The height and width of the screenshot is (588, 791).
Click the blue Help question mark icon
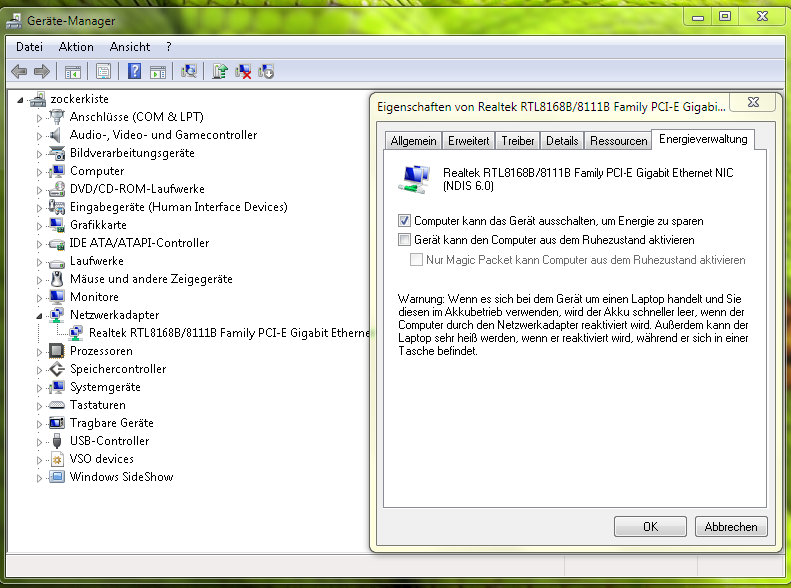[x=134, y=71]
